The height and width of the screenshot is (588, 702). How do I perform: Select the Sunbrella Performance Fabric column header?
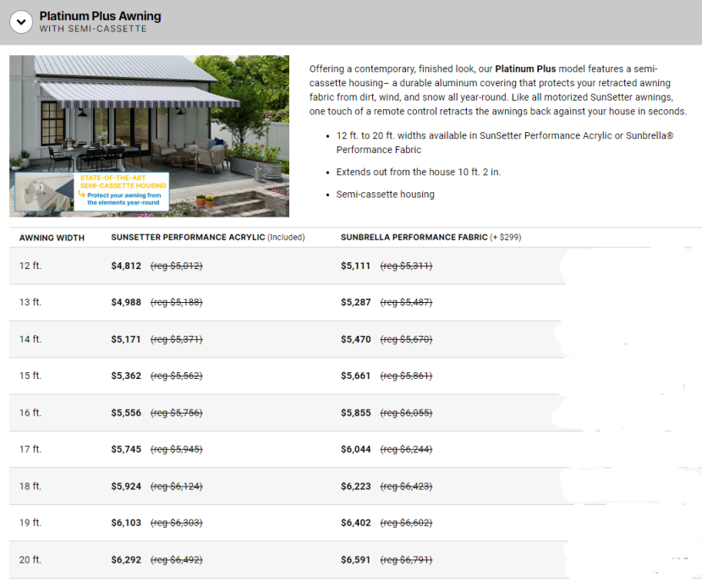click(x=431, y=238)
